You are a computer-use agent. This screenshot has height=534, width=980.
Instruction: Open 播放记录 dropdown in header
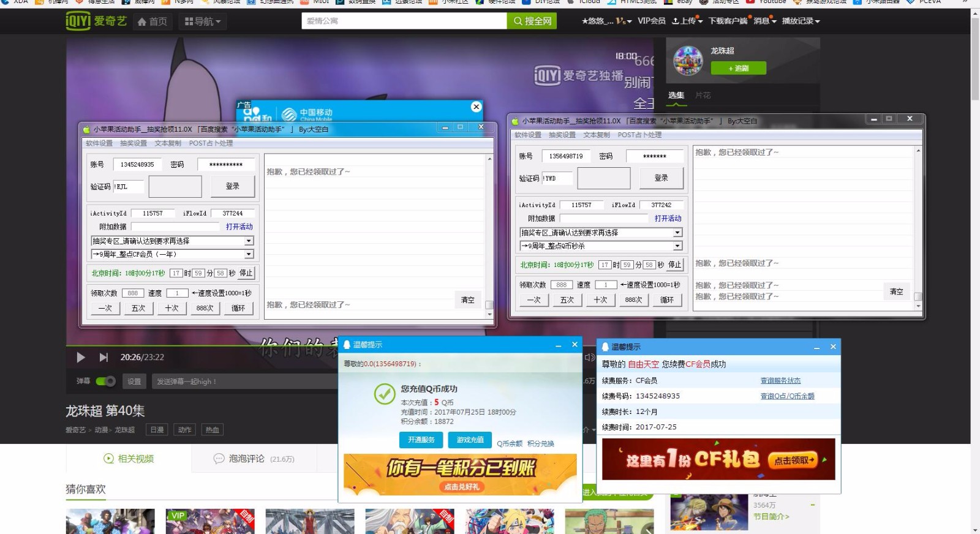point(801,21)
